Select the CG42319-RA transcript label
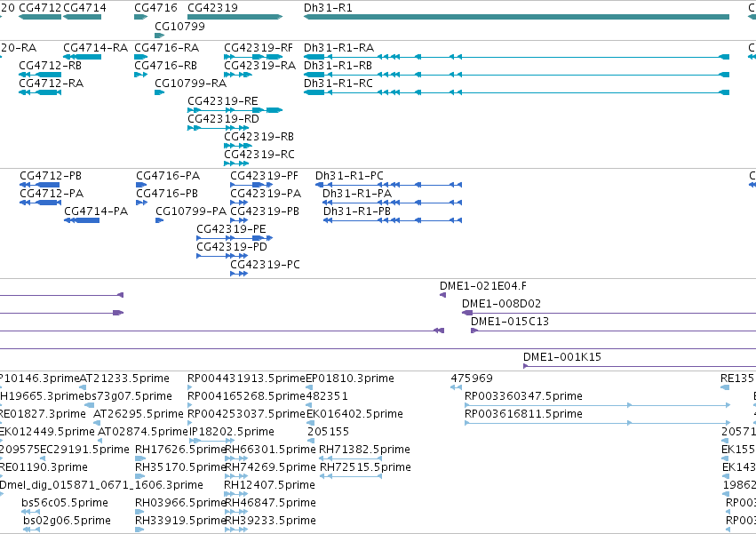The height and width of the screenshot is (534, 756). coord(260,66)
